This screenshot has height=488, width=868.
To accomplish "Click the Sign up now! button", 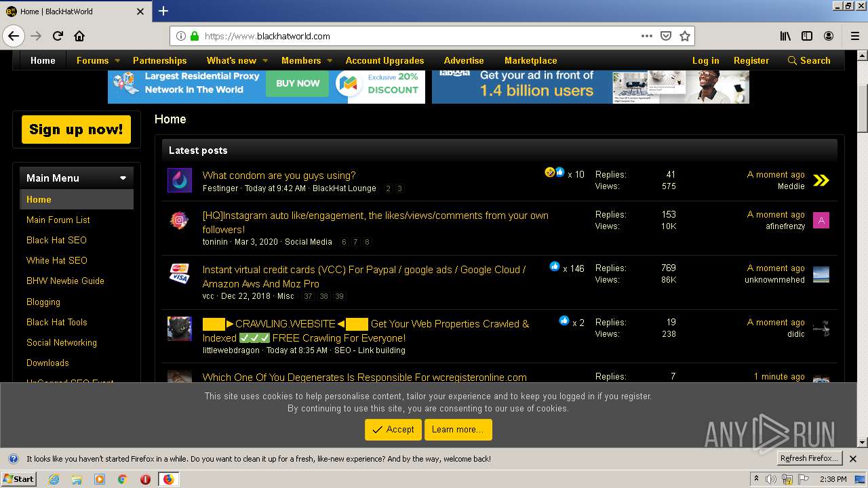I will point(76,129).
